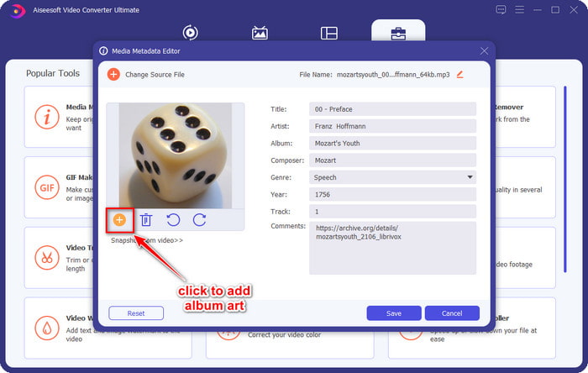Screen dimensions: 588x373
Task: Click the Reset button
Action: click(x=136, y=313)
